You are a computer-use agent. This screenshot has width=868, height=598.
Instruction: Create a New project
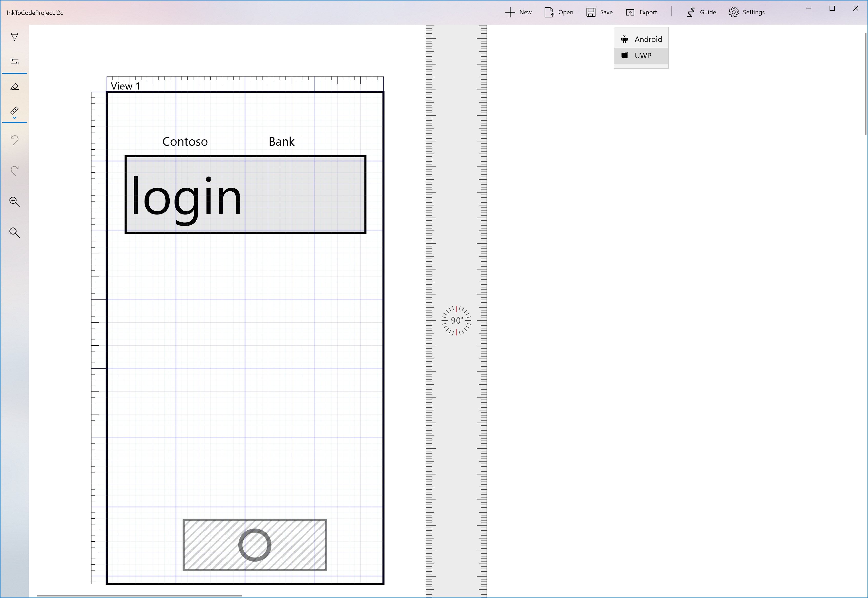[x=518, y=12]
